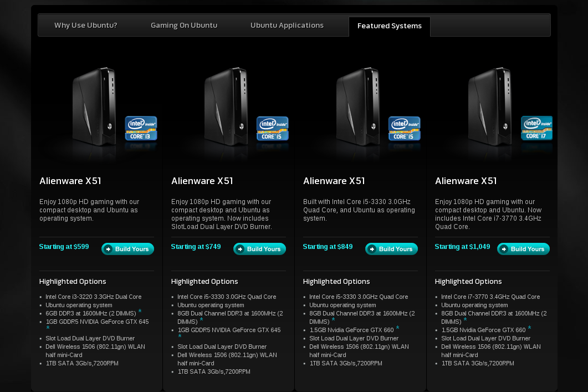Select the Featured Systems tab

389,26
